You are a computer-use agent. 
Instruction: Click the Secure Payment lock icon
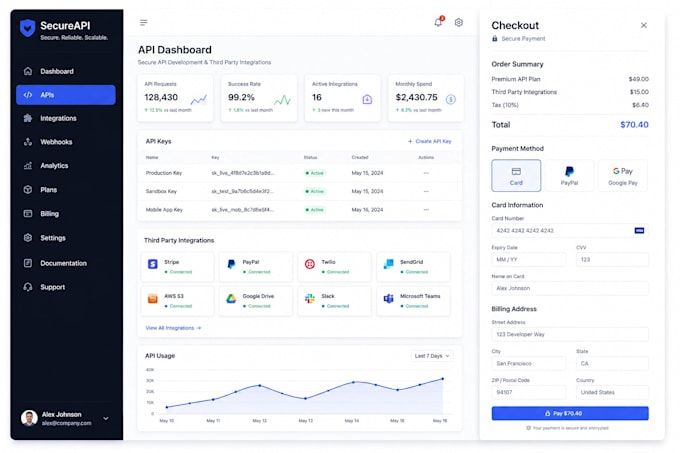tap(494, 39)
